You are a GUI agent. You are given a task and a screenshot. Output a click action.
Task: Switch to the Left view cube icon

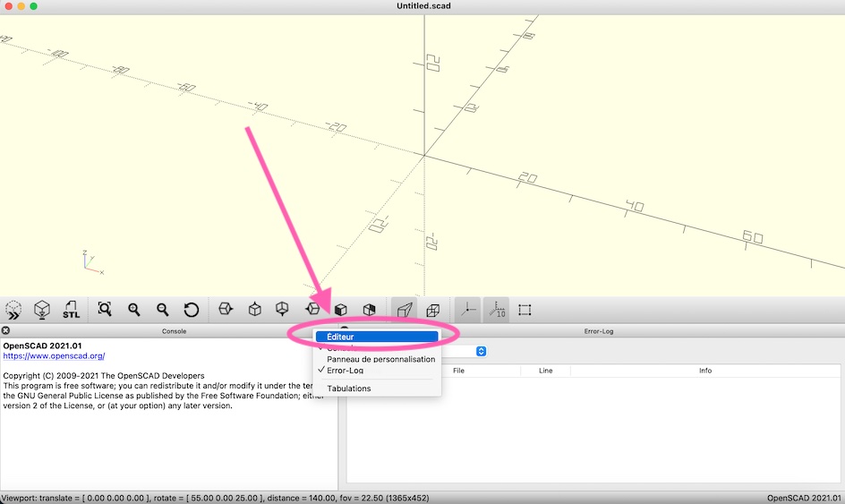312,310
